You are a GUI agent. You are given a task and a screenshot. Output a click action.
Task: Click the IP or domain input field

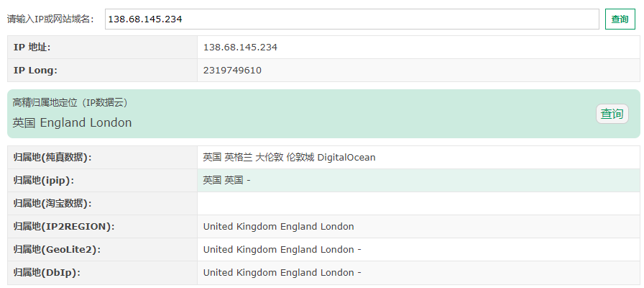(x=351, y=19)
